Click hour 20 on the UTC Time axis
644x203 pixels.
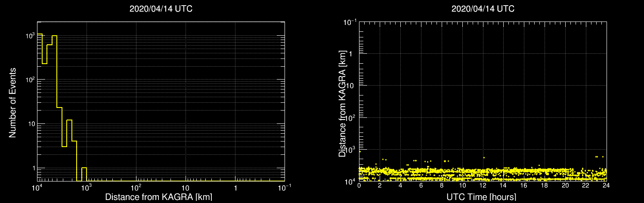565,185
